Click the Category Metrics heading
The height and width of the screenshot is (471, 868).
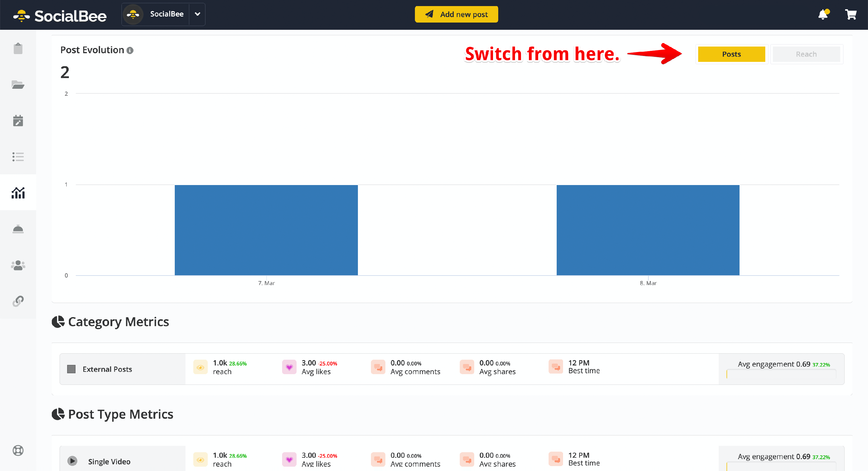[118, 322]
